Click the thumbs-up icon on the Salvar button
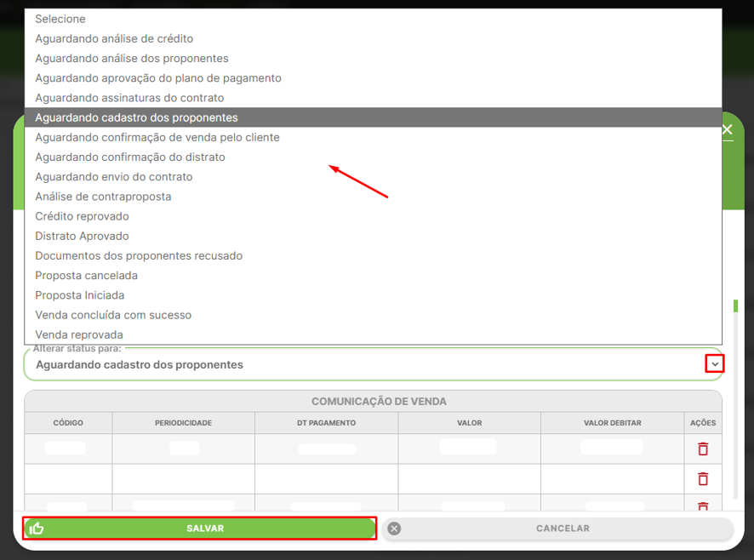The height and width of the screenshot is (560, 754). (x=37, y=529)
